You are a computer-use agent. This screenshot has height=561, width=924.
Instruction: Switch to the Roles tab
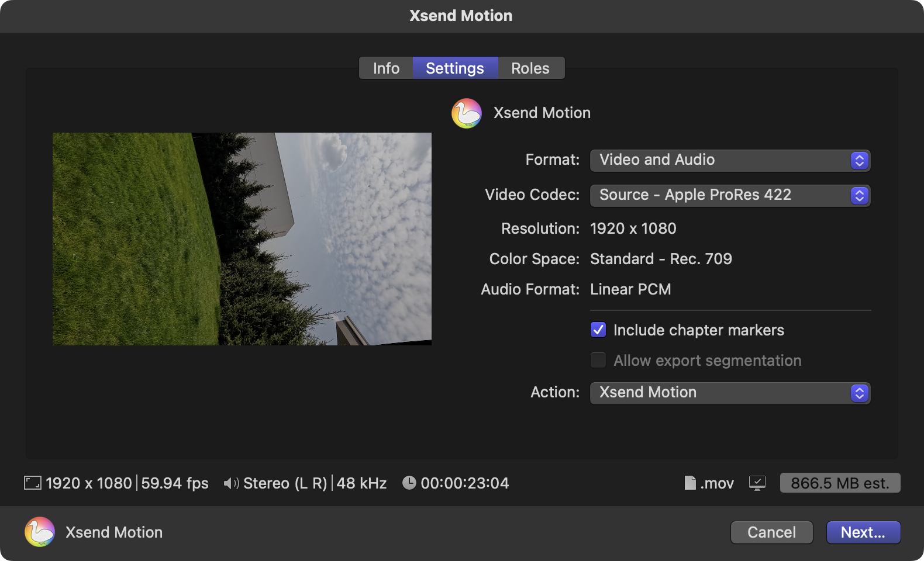[530, 68]
